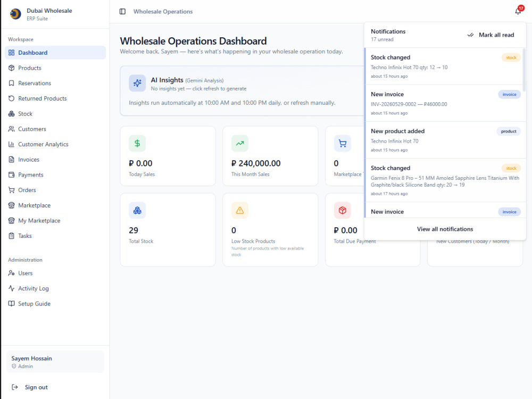Click the Customers people icon

[12, 129]
